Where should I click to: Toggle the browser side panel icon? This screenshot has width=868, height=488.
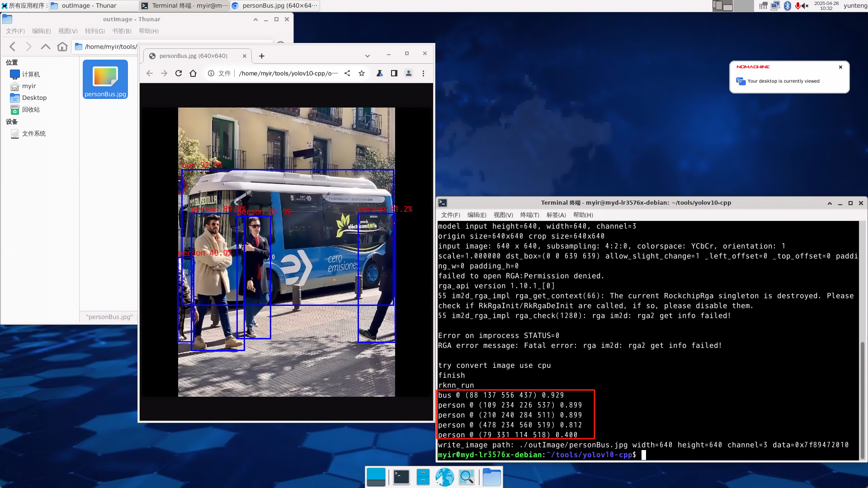(x=394, y=73)
